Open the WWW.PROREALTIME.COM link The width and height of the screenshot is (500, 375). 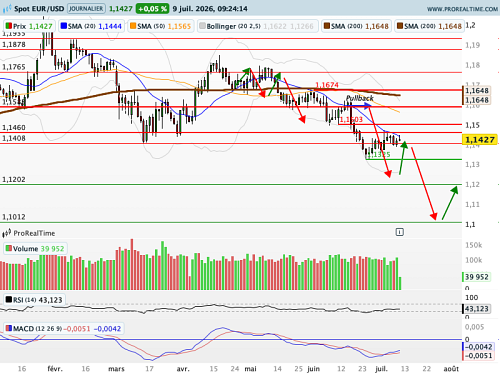[x=462, y=9]
